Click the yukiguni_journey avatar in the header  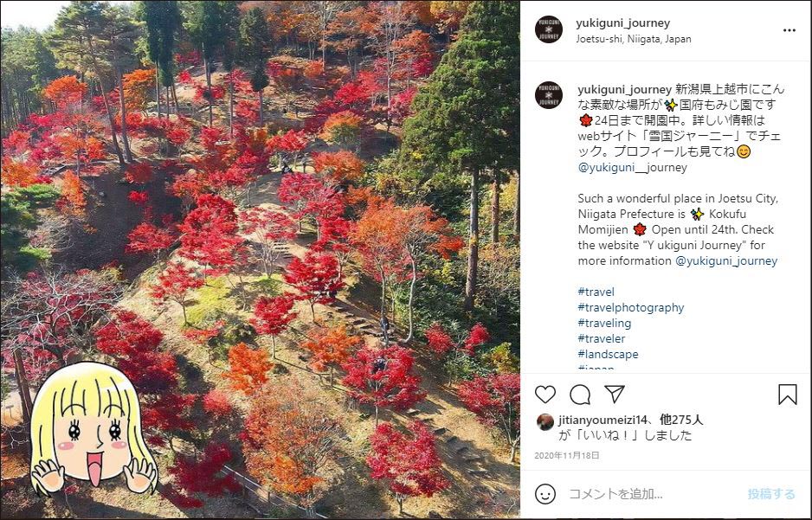549,29
